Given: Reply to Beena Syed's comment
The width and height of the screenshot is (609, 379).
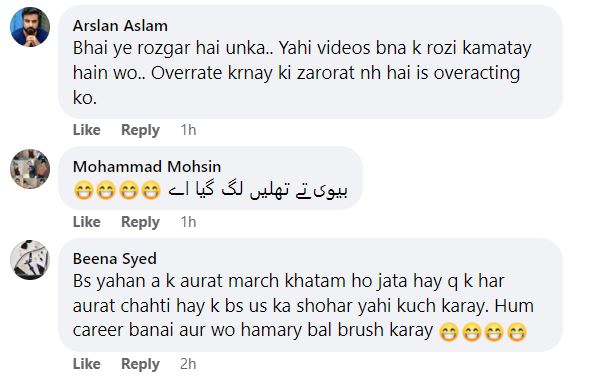Looking at the screenshot, I should point(140,364).
